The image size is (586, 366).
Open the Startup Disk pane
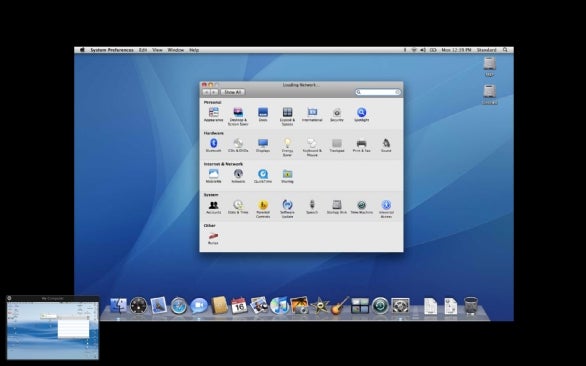tap(337, 207)
